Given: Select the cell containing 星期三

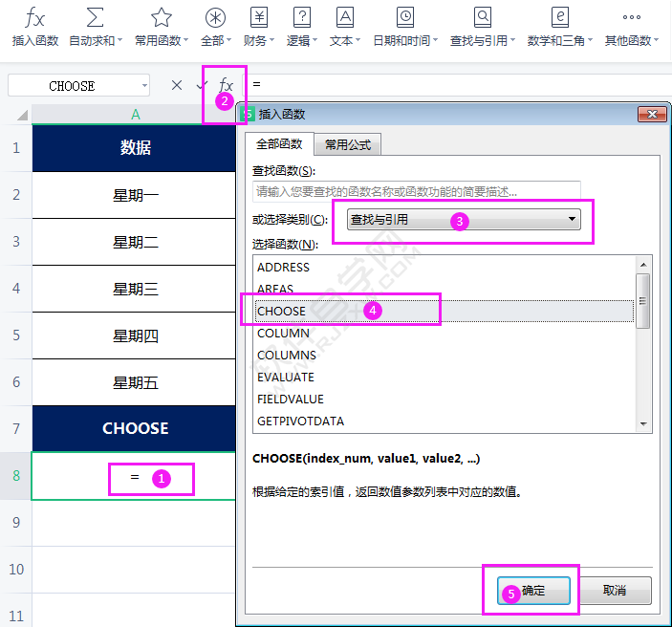Looking at the screenshot, I should (134, 289).
